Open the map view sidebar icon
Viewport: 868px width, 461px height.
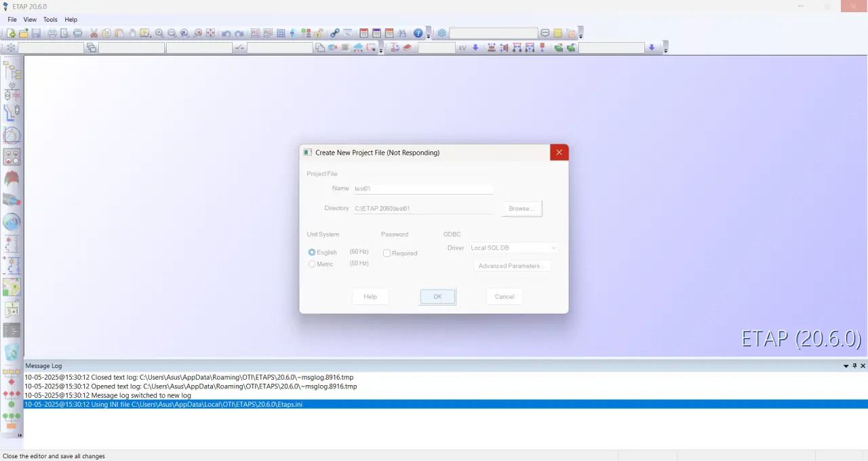[12, 287]
